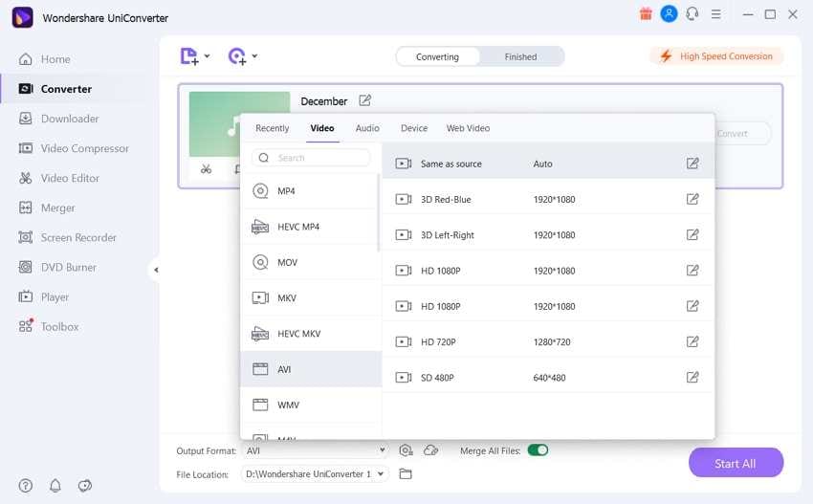Image resolution: width=813 pixels, height=504 pixels.
Task: Switch to the Audio tab
Action: (367, 128)
